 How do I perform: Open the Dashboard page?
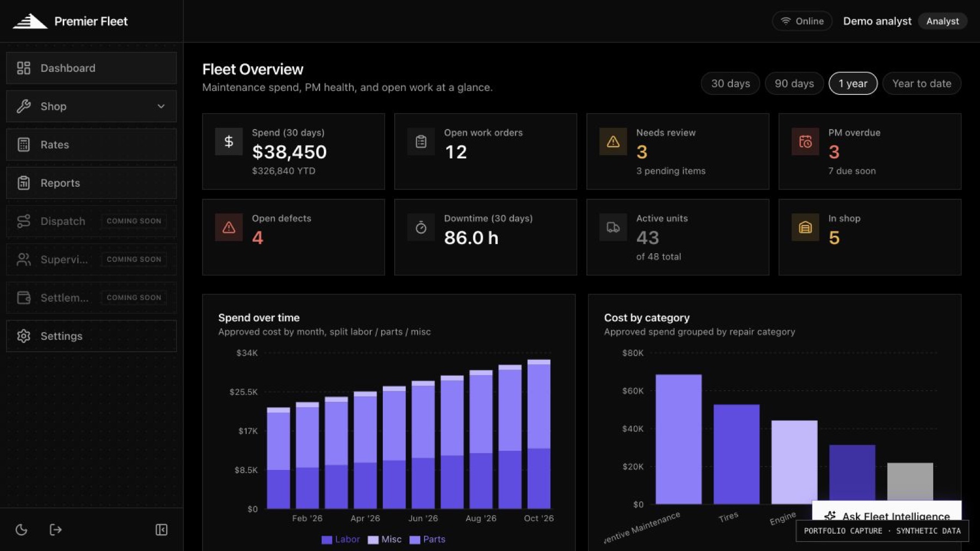click(91, 68)
